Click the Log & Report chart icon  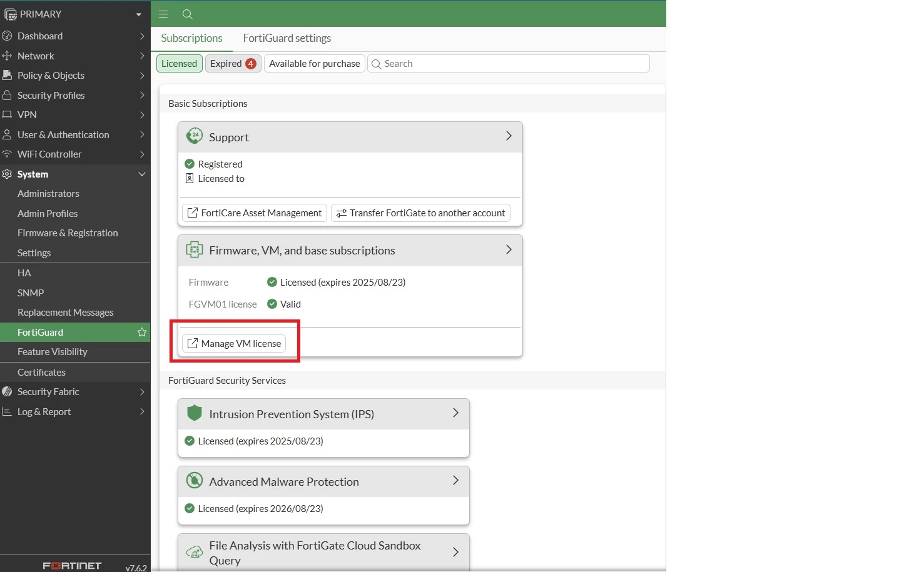pyautogui.click(x=8, y=411)
